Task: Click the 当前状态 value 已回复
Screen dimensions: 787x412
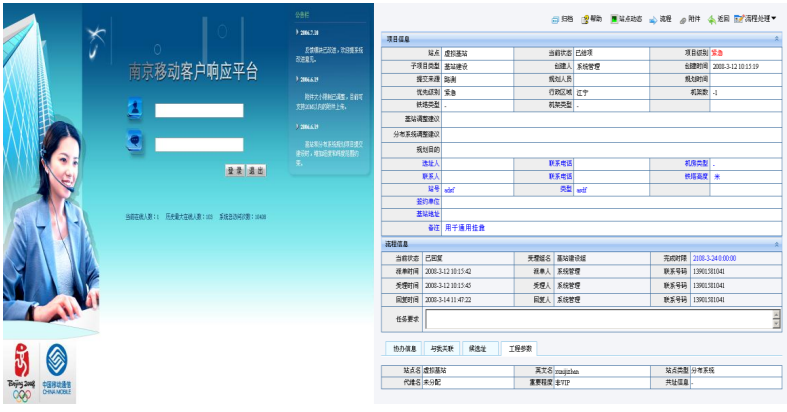Action: point(434,258)
